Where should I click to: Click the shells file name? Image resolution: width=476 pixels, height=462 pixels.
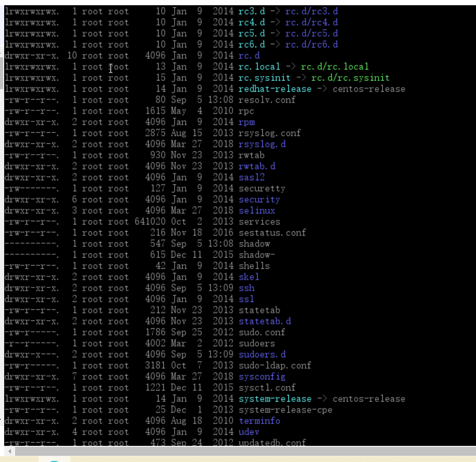coord(254,266)
